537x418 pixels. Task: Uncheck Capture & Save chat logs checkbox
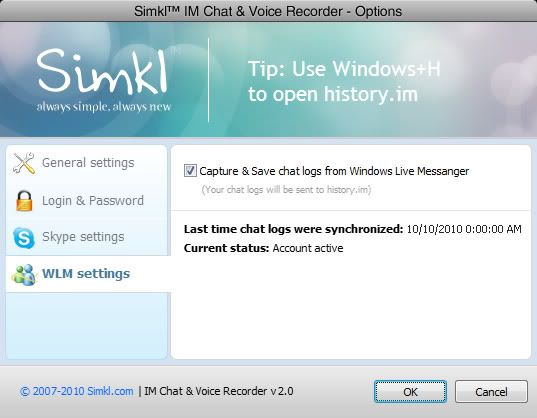coord(190,170)
